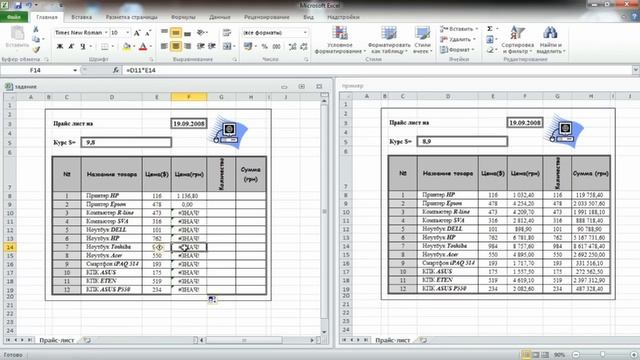Viewport: 640px width, 360px height.
Task: Switch to the Вставка ribbon tab
Action: point(81,17)
